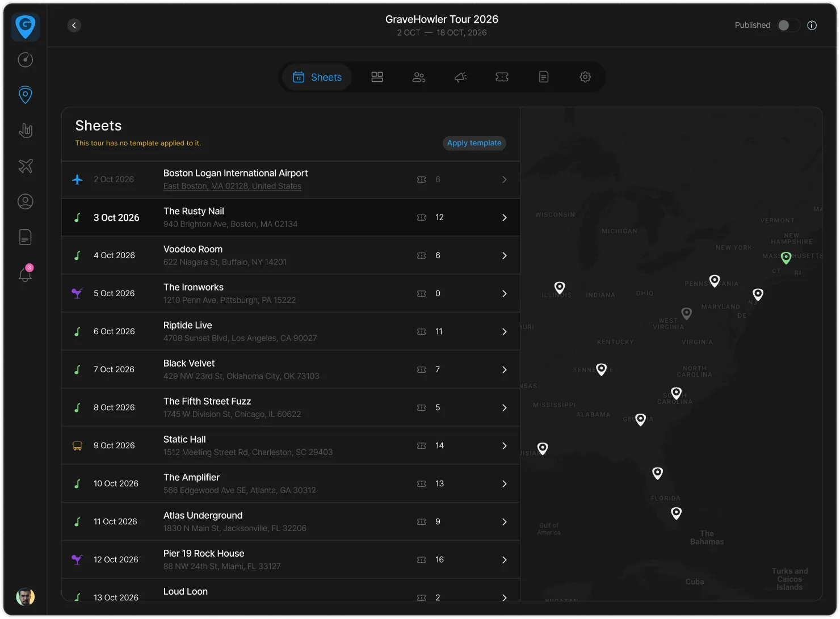Go back with the top-left arrow button
The width and height of the screenshot is (840, 619).
tap(74, 25)
